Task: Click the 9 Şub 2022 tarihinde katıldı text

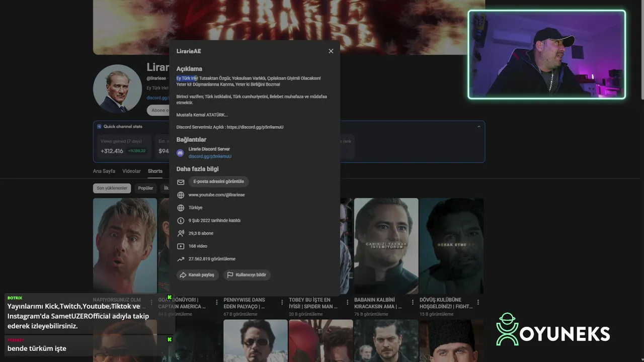Action: click(x=214, y=221)
